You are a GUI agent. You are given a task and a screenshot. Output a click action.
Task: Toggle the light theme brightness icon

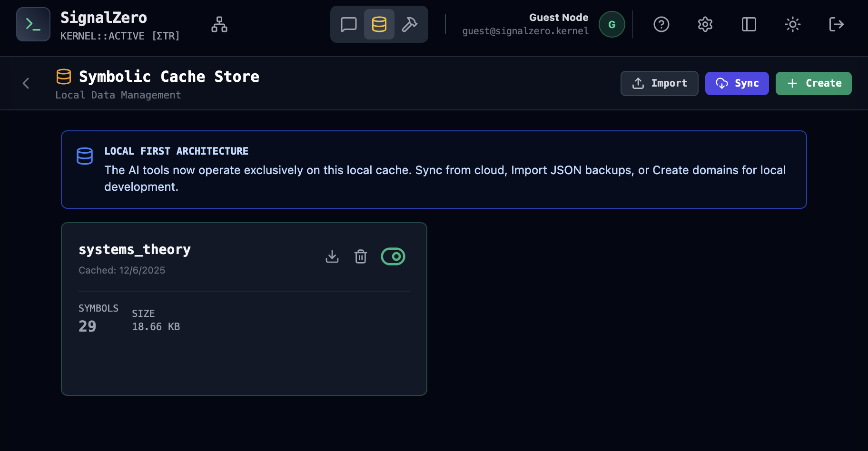(x=793, y=24)
